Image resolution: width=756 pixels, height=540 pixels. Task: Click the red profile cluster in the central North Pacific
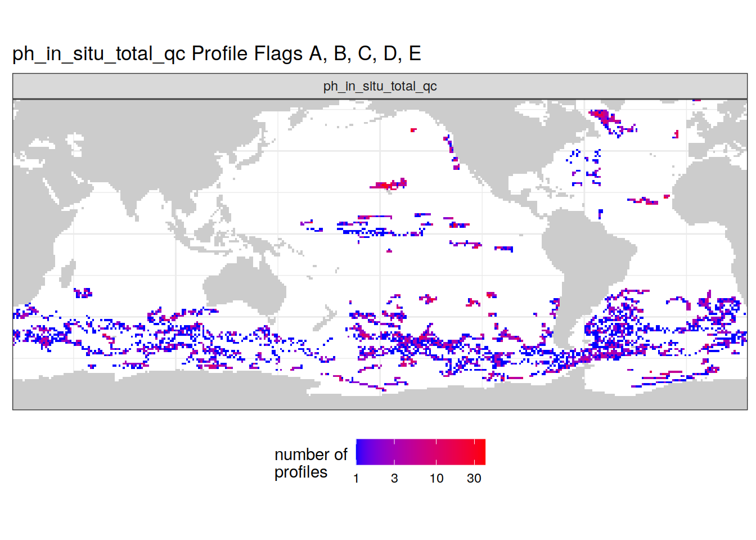click(x=389, y=184)
